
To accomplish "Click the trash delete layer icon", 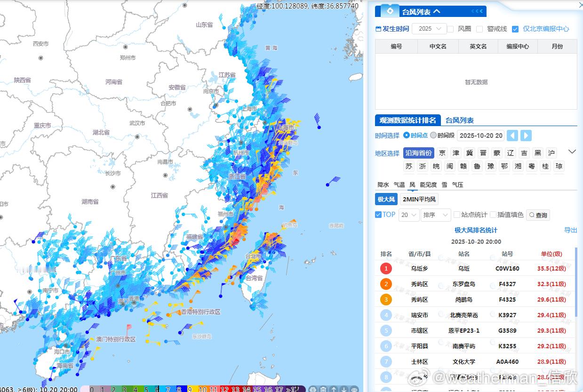I will pyautogui.click(x=323, y=389).
